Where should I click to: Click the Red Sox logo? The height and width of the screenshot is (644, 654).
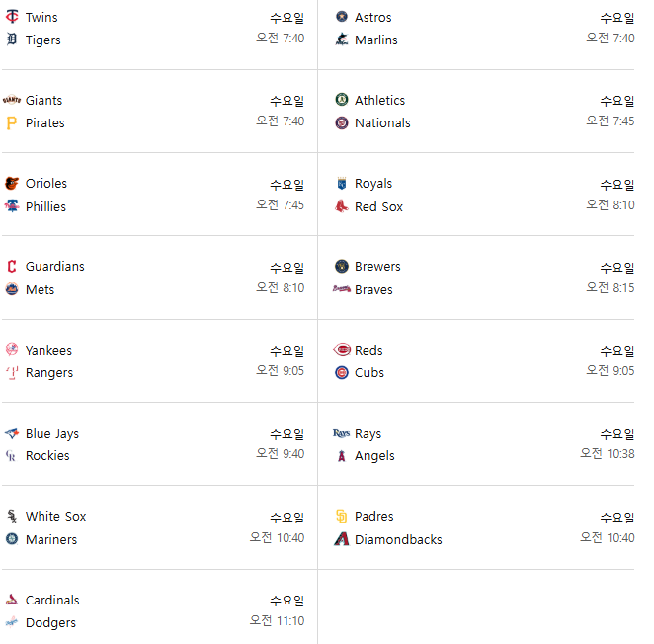click(342, 206)
